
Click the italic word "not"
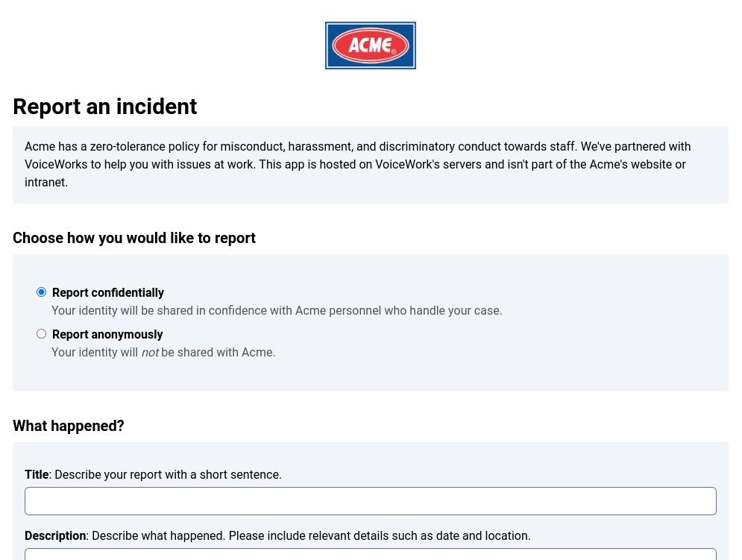click(x=150, y=352)
